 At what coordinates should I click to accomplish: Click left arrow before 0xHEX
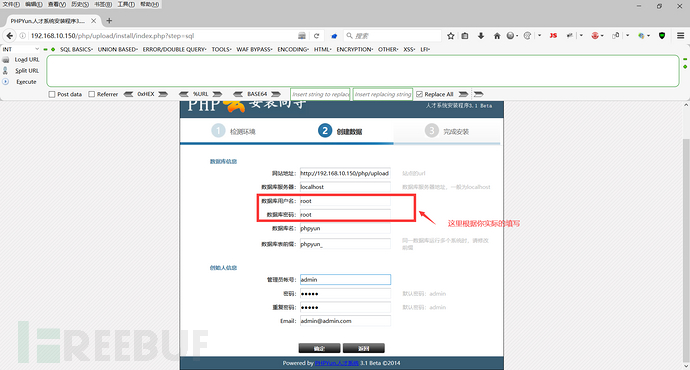point(128,94)
